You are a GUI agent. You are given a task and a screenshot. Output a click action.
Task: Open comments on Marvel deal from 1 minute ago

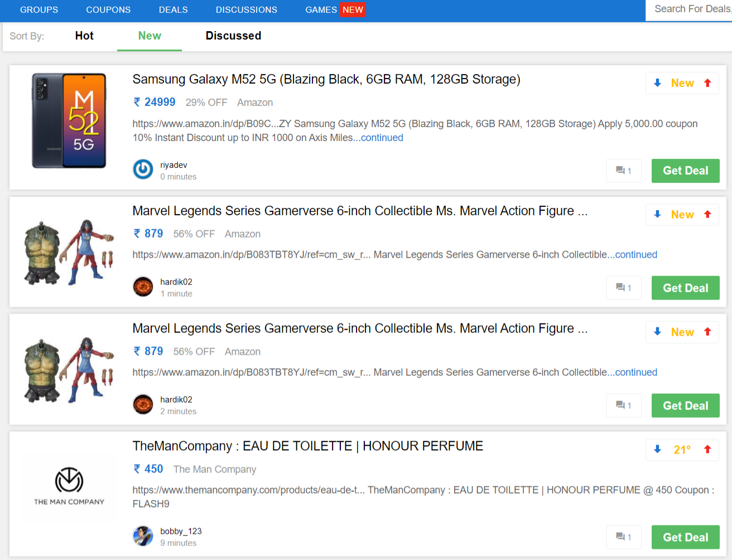pos(624,288)
